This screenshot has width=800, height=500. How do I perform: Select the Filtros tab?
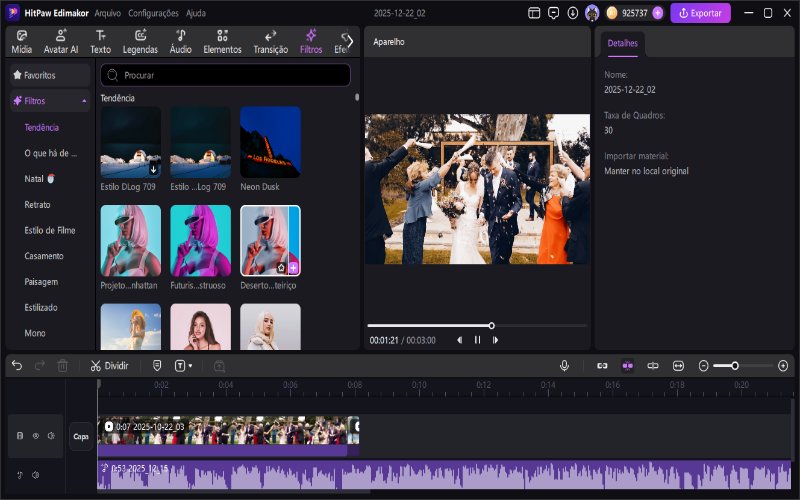click(x=311, y=42)
